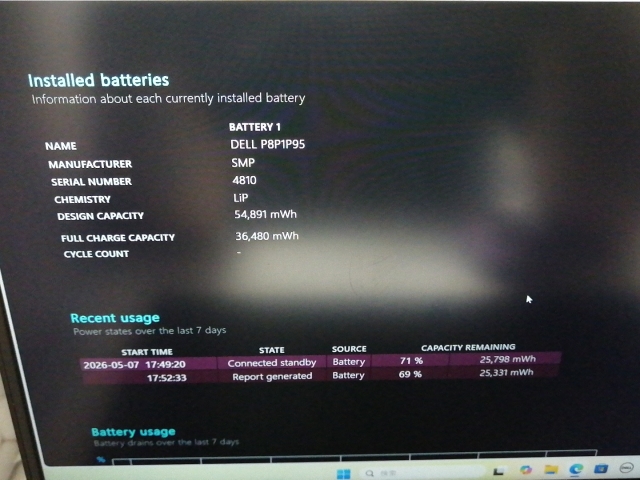Switch to Microsoft Edge in the taskbar
The width and height of the screenshot is (640, 480).
(576, 469)
